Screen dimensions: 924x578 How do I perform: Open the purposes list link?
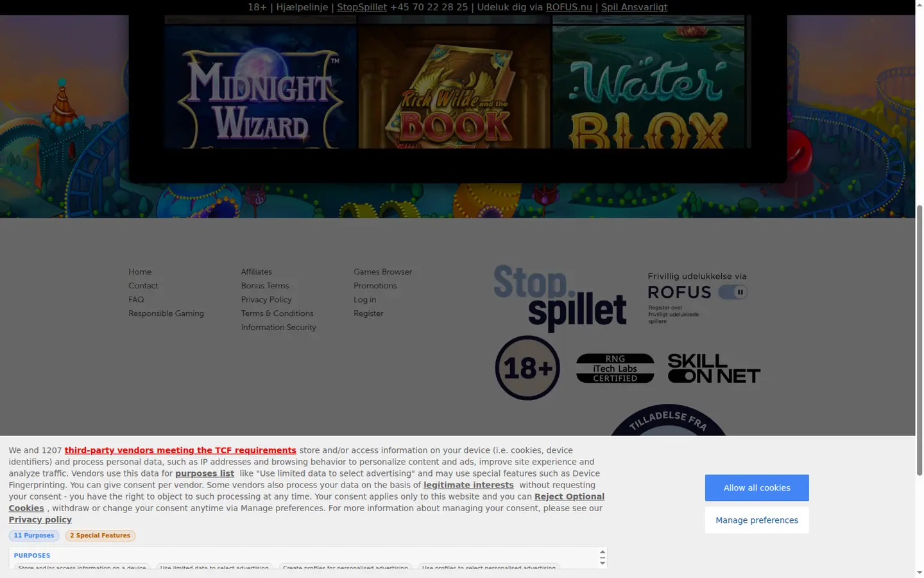(205, 473)
